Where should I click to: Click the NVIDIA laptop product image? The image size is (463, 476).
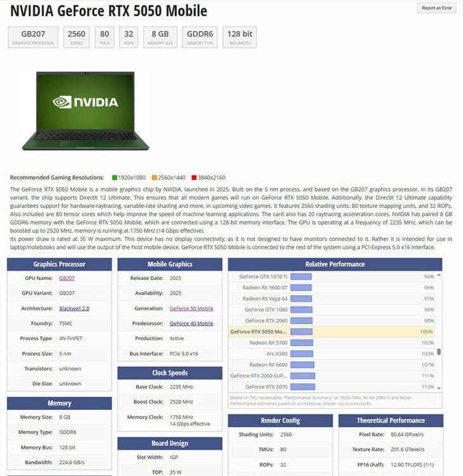point(86,111)
